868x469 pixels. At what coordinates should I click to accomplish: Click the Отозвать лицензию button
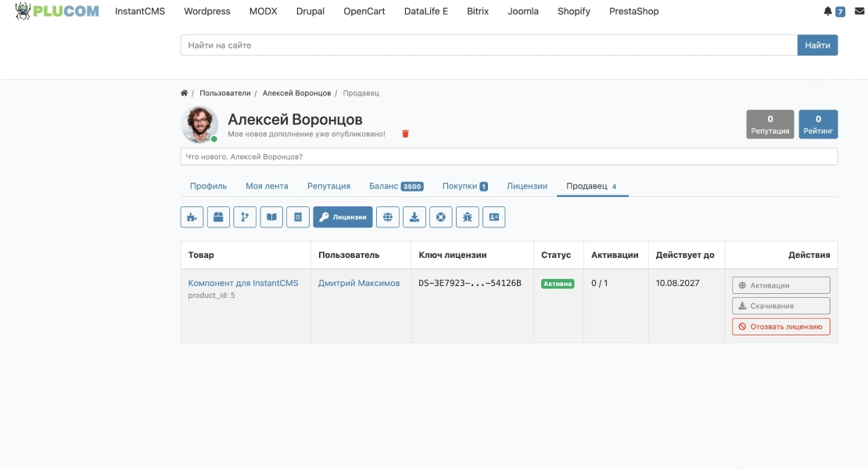click(x=781, y=326)
